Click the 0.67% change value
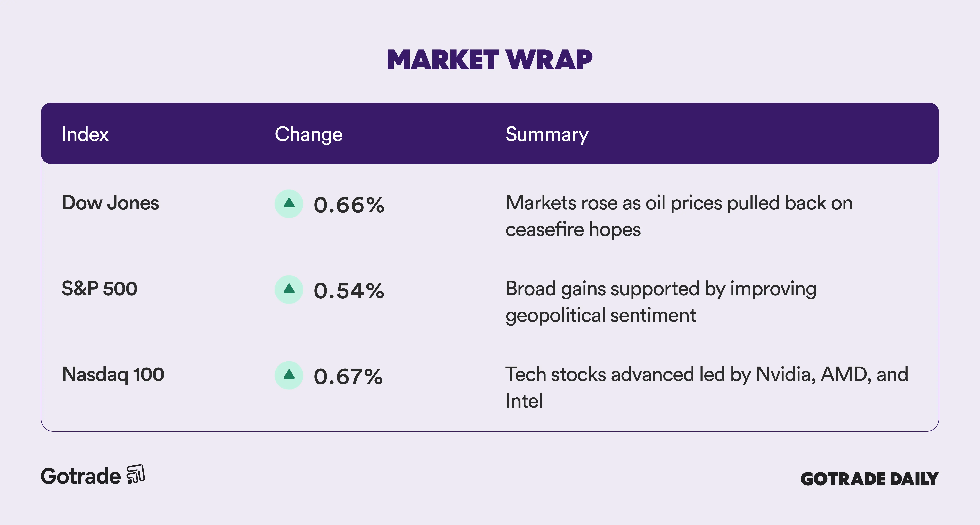Viewport: 980px width, 525px height. tap(348, 377)
